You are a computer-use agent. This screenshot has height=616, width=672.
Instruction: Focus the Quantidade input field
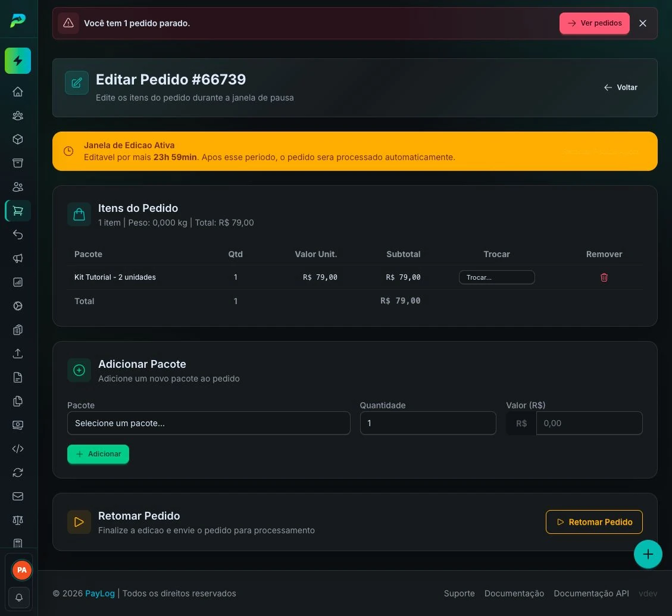pos(428,423)
